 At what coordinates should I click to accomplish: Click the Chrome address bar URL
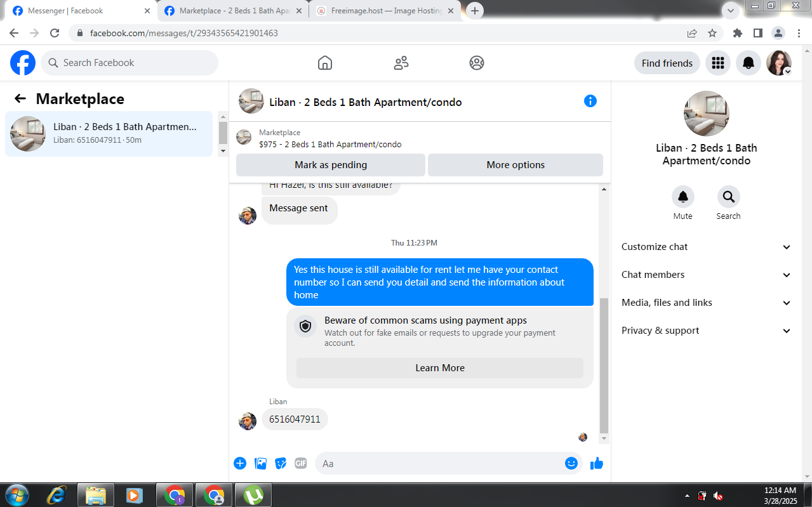(x=184, y=33)
